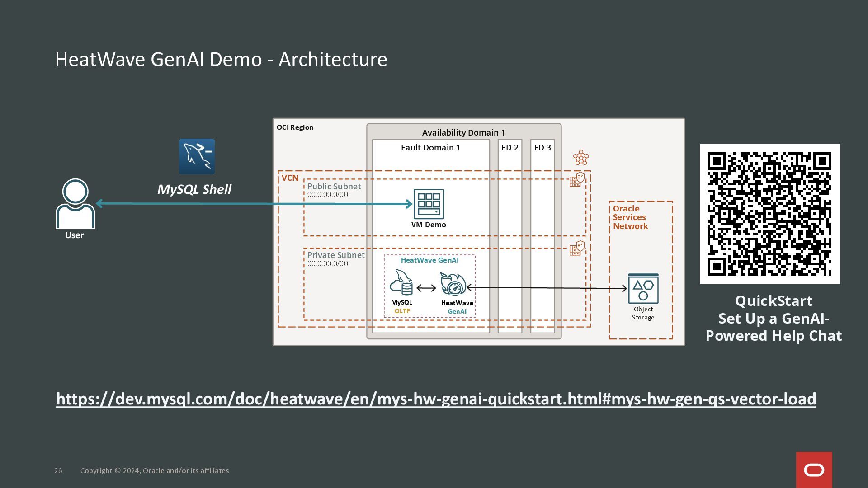Select the slide title HeatWave GenAI Demo
This screenshot has width=868, height=488.
[x=221, y=59]
